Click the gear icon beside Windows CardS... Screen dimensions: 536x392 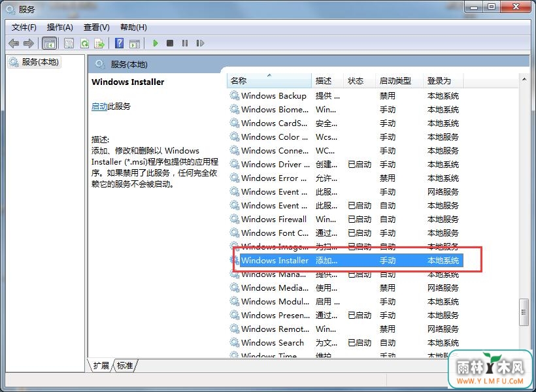(235, 123)
